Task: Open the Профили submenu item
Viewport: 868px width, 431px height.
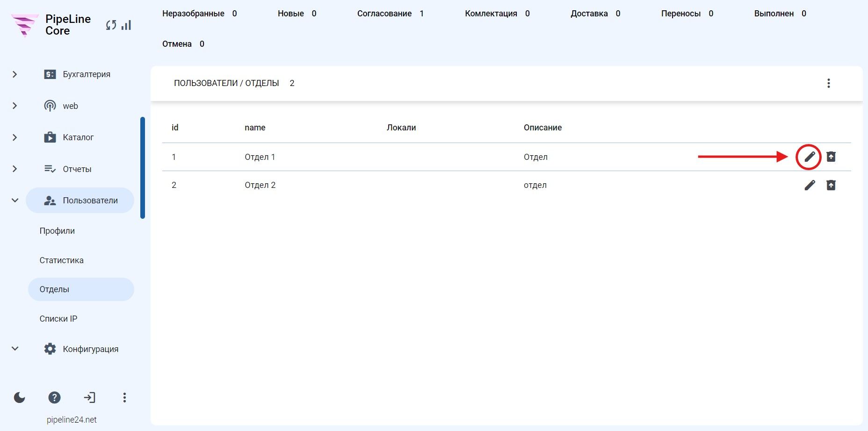Action: coord(57,231)
